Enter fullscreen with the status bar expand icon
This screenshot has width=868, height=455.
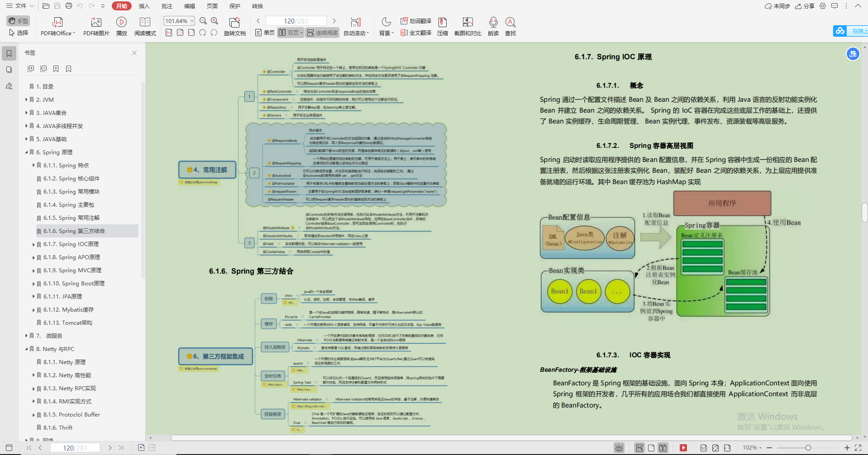tap(858, 448)
